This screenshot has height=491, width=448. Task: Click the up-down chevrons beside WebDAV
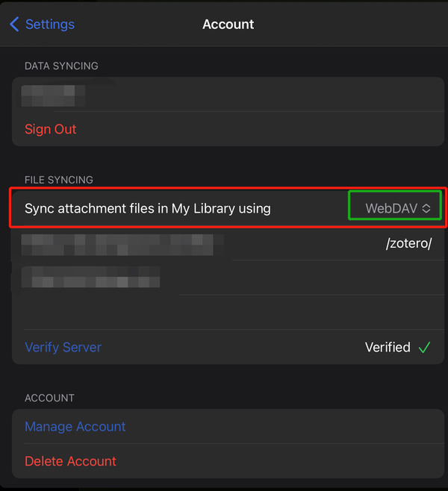tap(426, 208)
